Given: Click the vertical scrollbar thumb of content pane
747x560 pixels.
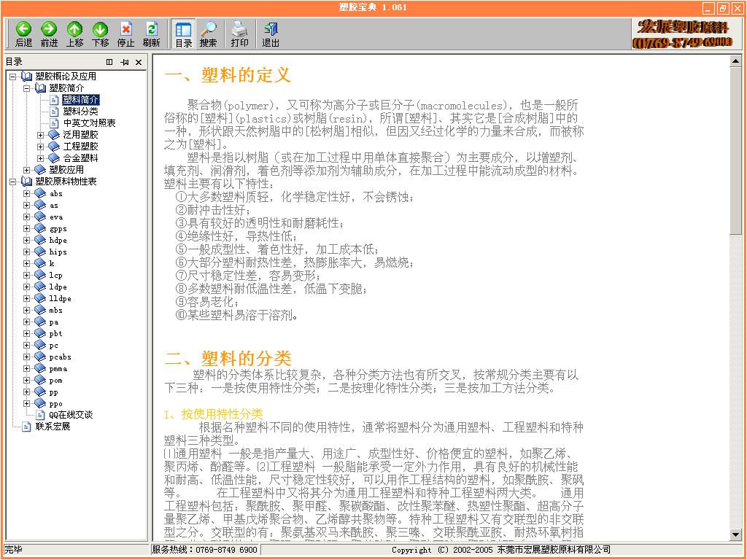Looking at the screenshot, I should coord(735,150).
